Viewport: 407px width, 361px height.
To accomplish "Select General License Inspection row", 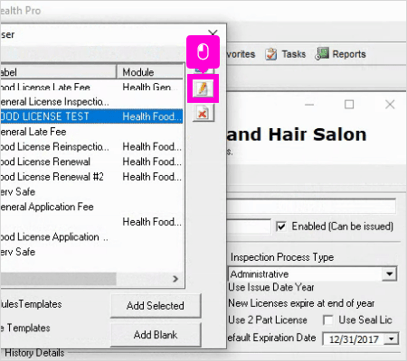I will [x=92, y=102].
